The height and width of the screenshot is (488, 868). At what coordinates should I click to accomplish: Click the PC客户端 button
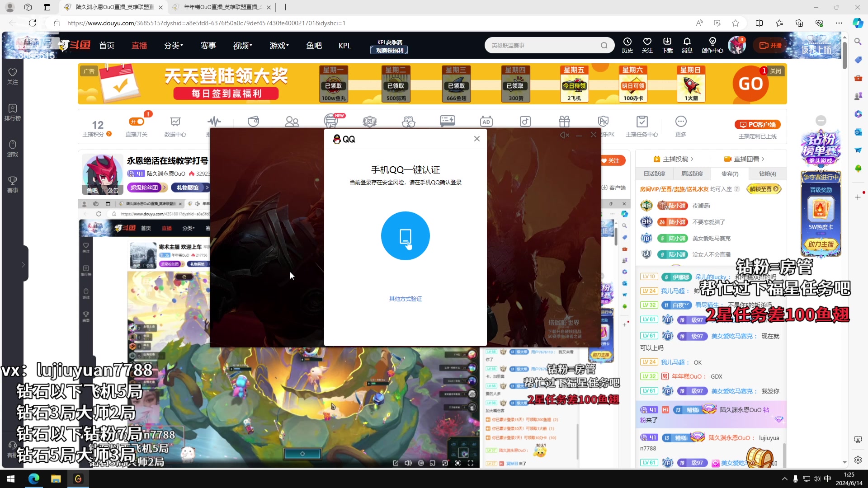tap(758, 125)
